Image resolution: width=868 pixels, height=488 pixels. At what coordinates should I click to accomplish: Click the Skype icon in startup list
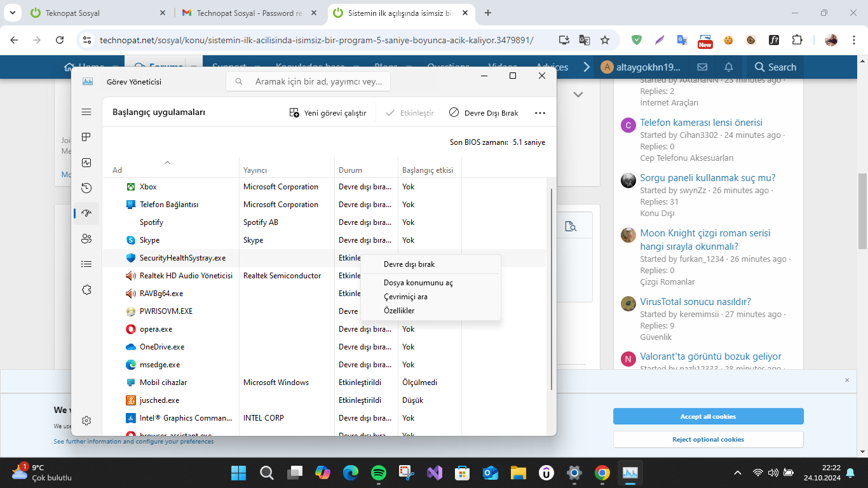click(x=130, y=240)
